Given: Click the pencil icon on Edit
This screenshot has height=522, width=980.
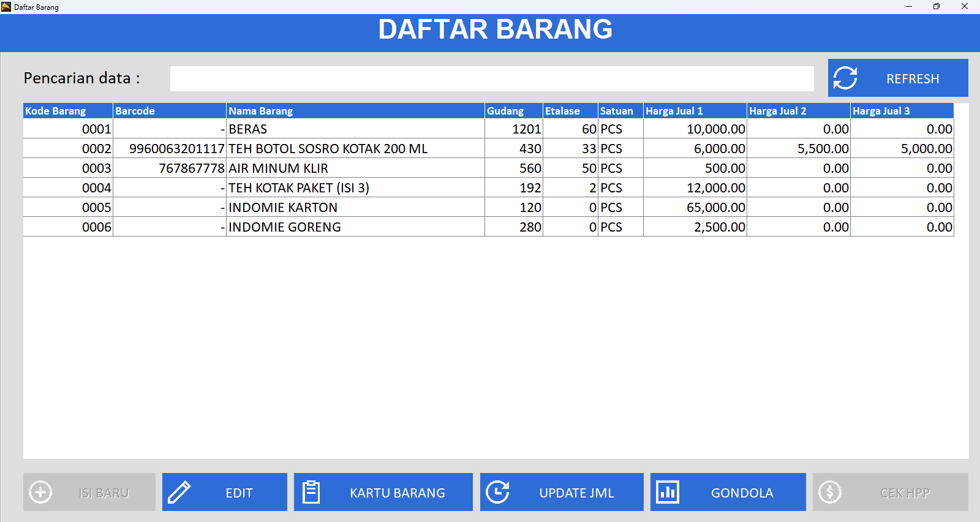Looking at the screenshot, I should [x=179, y=492].
